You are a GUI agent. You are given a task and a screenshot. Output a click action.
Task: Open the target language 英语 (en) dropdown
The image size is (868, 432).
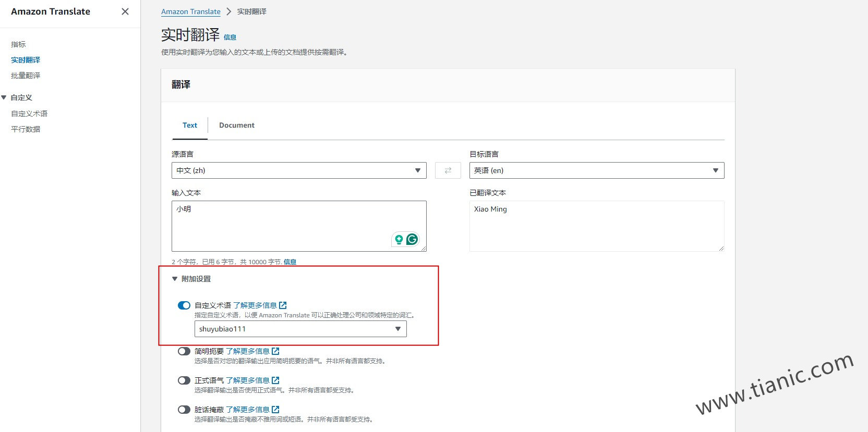[597, 170]
